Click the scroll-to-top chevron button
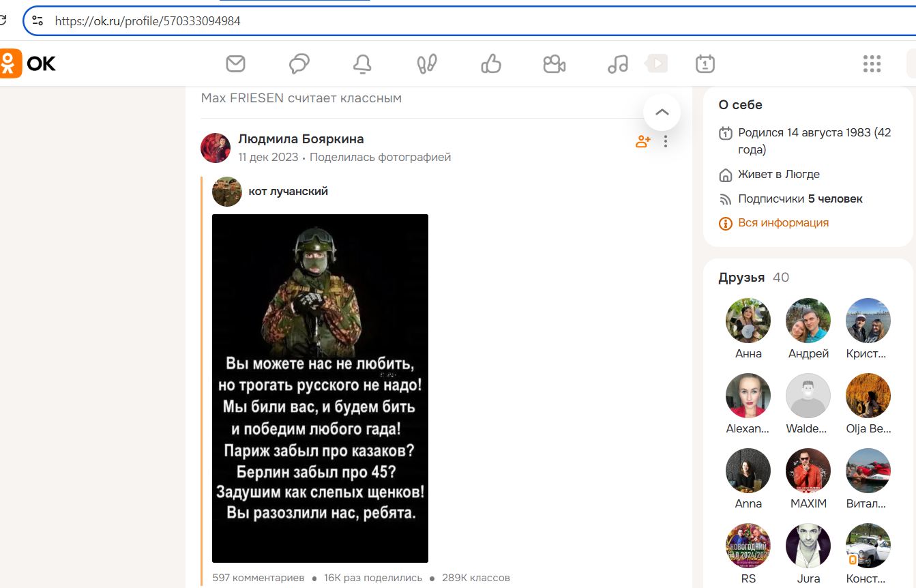The height and width of the screenshot is (588, 916). (662, 112)
